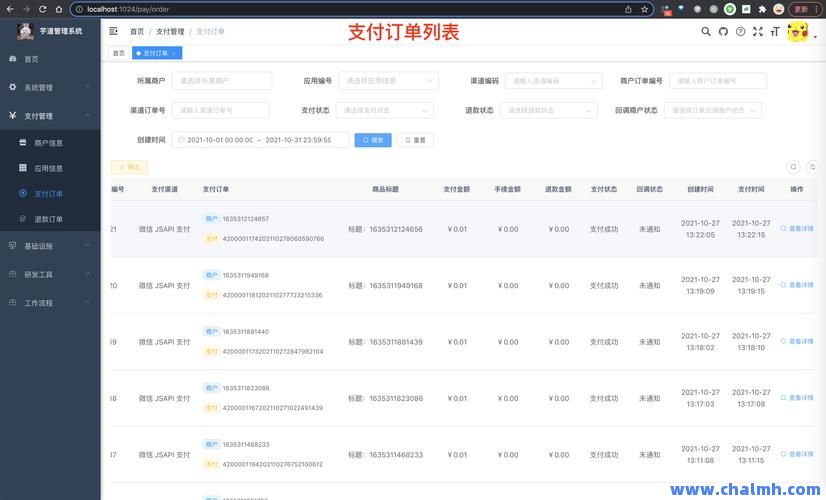Open the browser extensions puzzle icon

[x=762, y=9]
